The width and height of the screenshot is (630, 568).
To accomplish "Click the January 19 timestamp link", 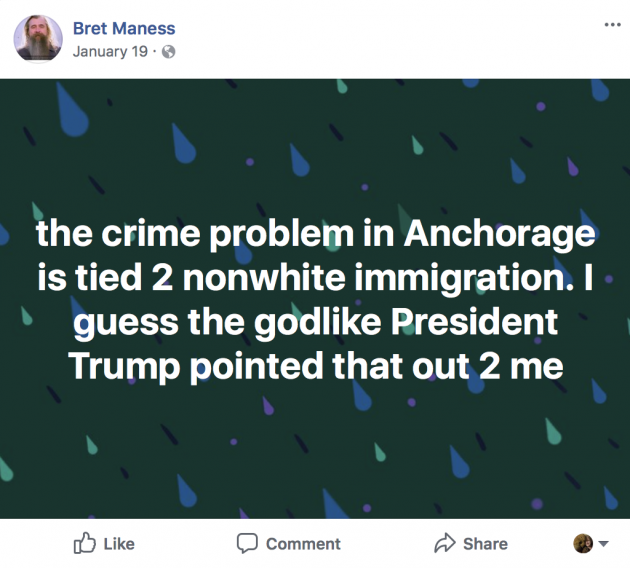I will [110, 52].
